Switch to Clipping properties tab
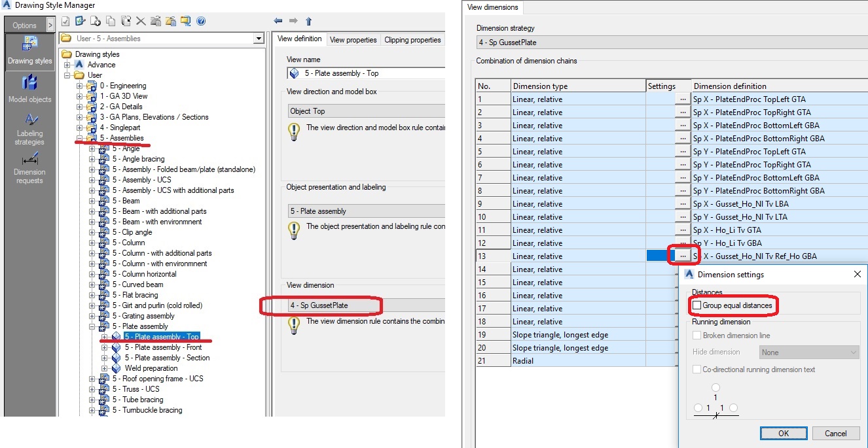This screenshot has width=868, height=448. [412, 40]
